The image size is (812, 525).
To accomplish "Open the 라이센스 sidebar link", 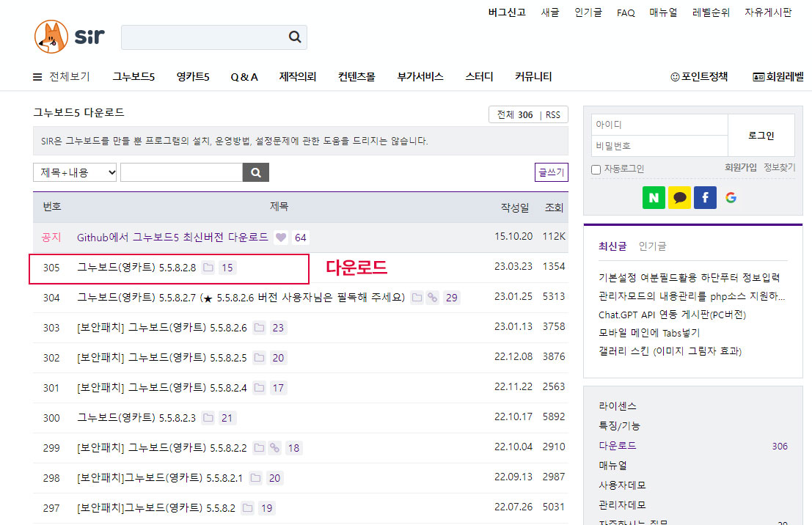I will [x=618, y=406].
